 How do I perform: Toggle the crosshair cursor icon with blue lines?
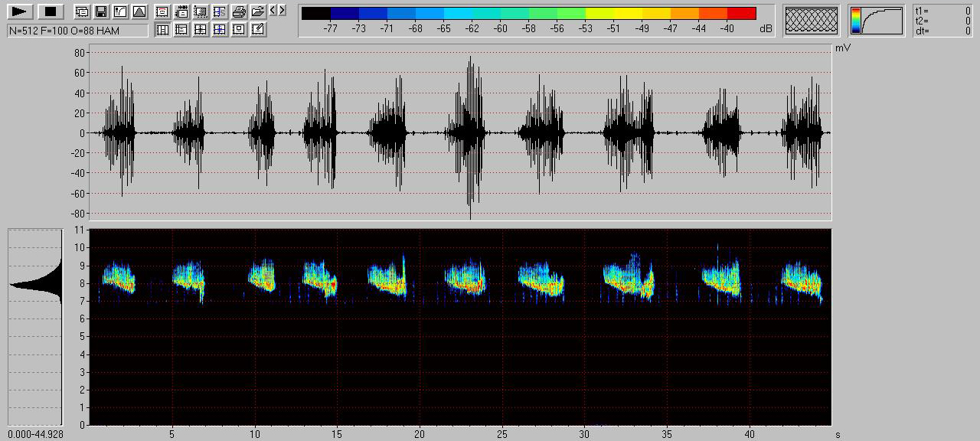(x=220, y=29)
